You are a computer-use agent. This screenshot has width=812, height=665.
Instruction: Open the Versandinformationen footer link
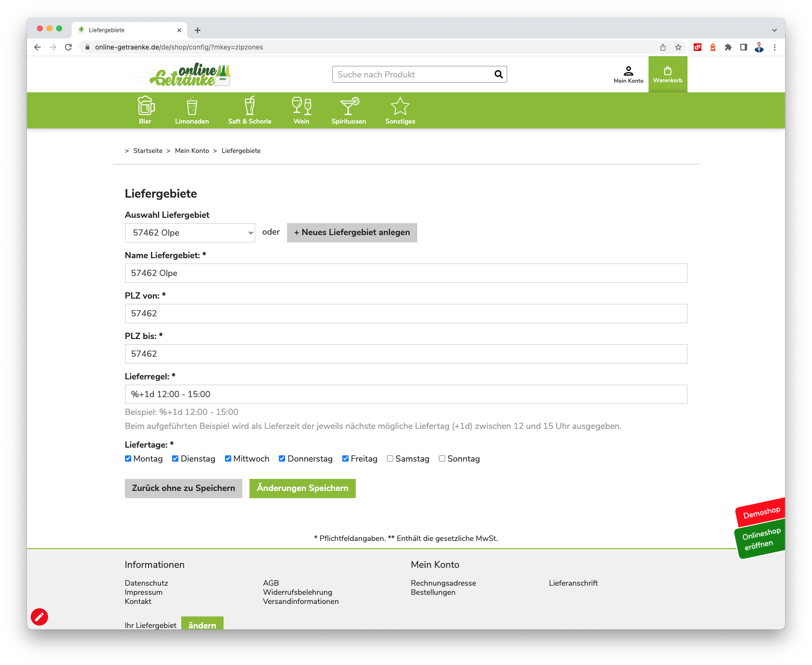300,602
